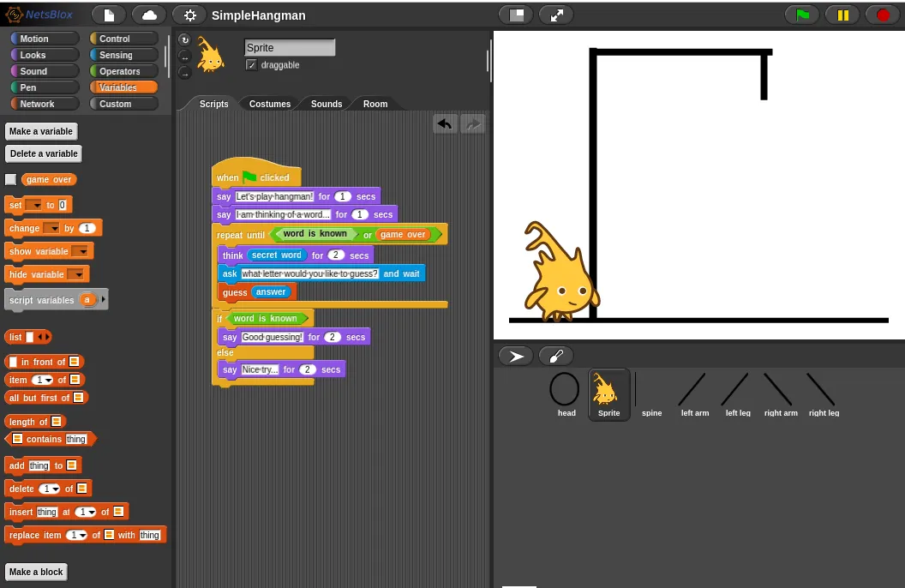Add a new turtle sprite
The image size is (905, 588).
516,356
